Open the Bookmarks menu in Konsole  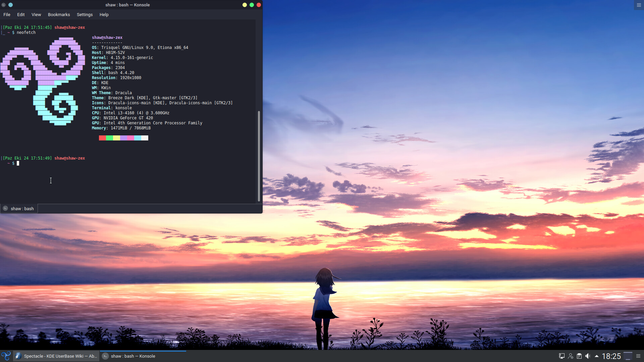(x=59, y=15)
